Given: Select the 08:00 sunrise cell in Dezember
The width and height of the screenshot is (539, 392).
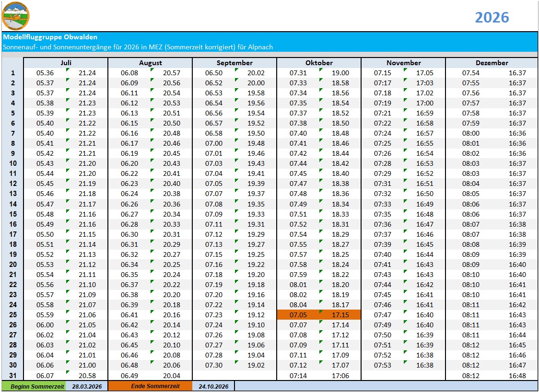Looking at the screenshot, I should [x=470, y=133].
